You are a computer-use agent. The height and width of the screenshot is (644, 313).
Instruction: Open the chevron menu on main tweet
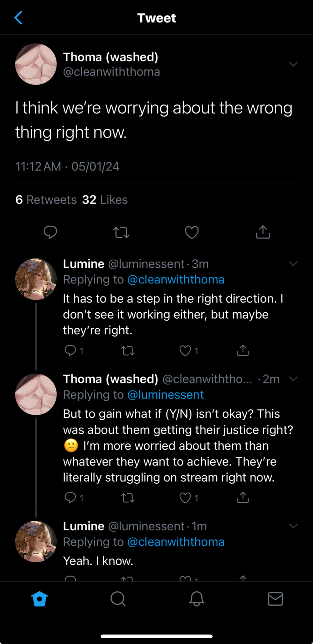tap(293, 64)
